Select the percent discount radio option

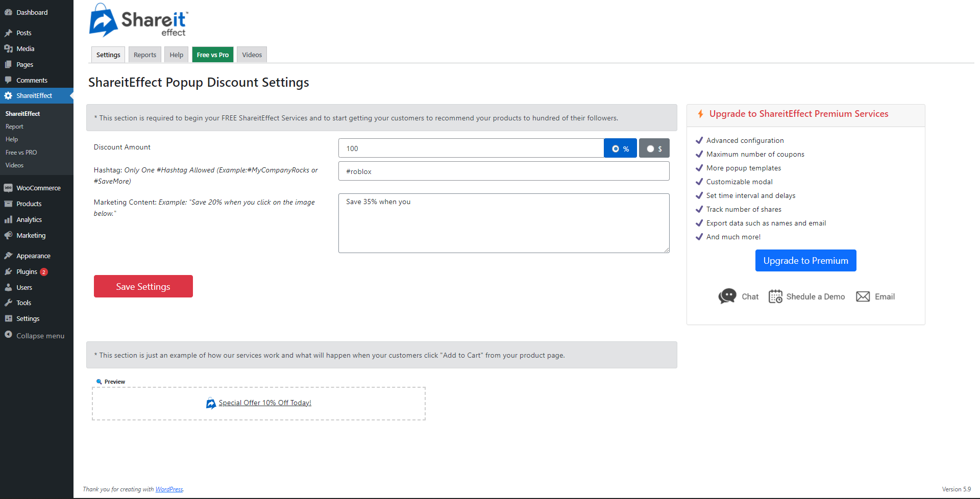tap(616, 148)
